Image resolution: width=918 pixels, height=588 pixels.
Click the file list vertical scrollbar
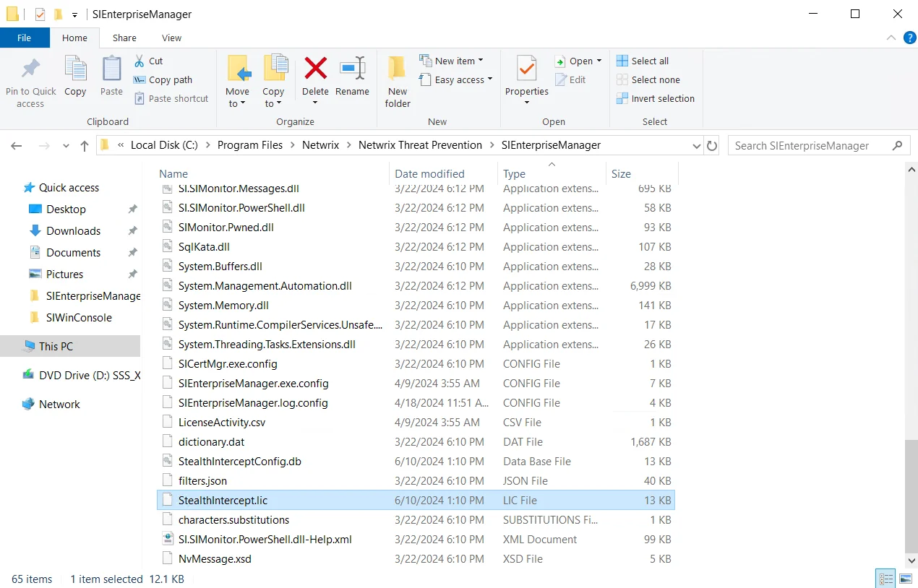pos(911,496)
